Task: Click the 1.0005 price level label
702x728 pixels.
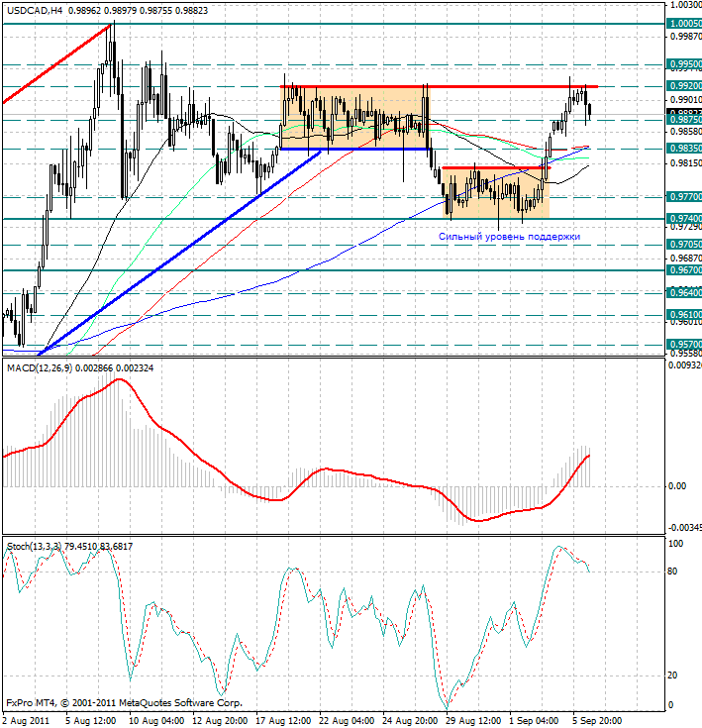Action: [684, 23]
